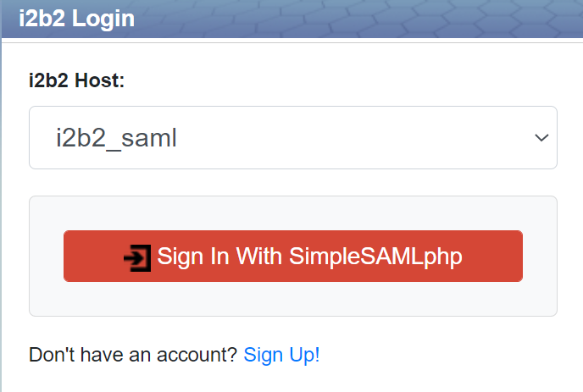This screenshot has width=583, height=392.
Task: Click the "i2b2 Host:" field label
Action: tap(76, 81)
